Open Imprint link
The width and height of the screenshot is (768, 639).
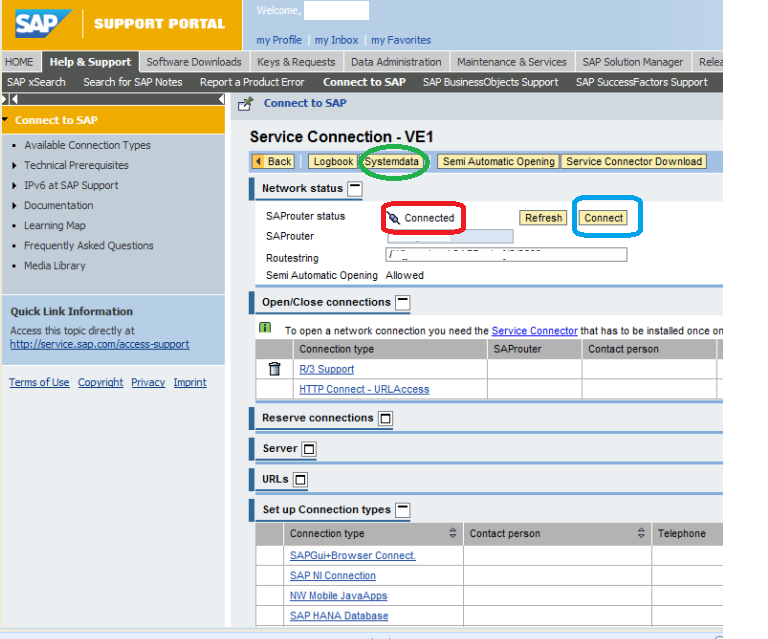tap(190, 382)
